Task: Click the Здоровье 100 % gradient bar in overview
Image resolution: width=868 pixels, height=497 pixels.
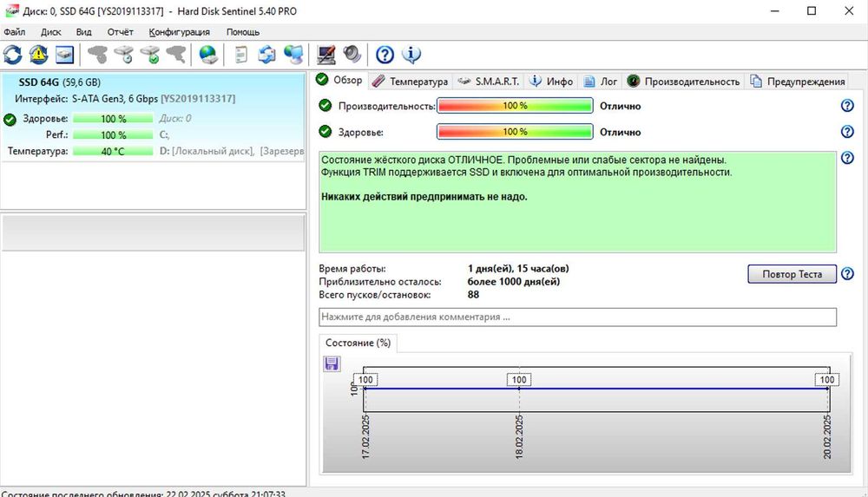Action: (515, 132)
